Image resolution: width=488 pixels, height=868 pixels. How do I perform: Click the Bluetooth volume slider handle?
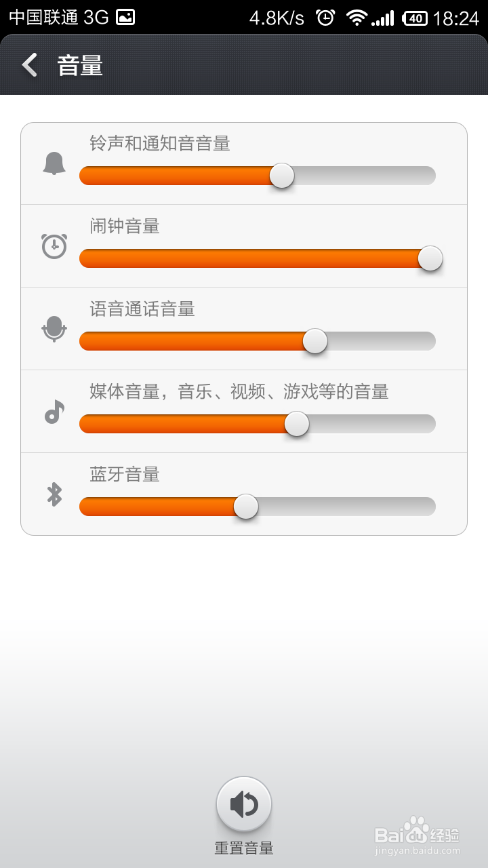click(246, 507)
